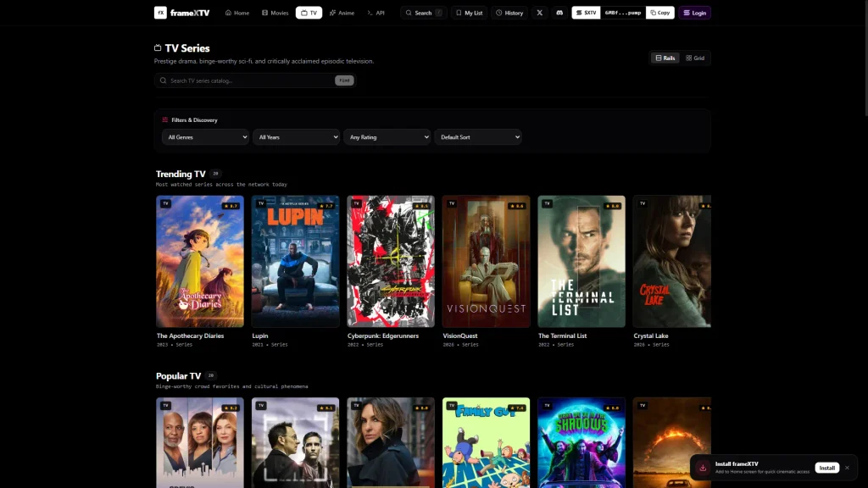Screen dimensions: 868x488
Task: Click the 'Crystal Lake' title text
Action: coord(651,335)
